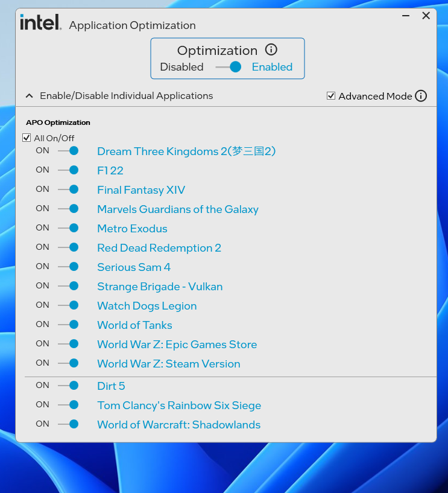
Task: Click the Intel logo
Action: (40, 23)
